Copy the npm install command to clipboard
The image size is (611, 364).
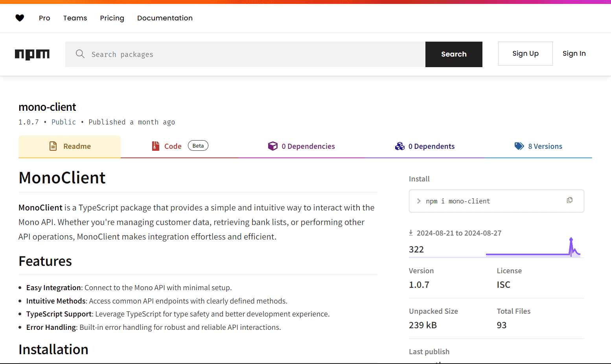[569, 200]
